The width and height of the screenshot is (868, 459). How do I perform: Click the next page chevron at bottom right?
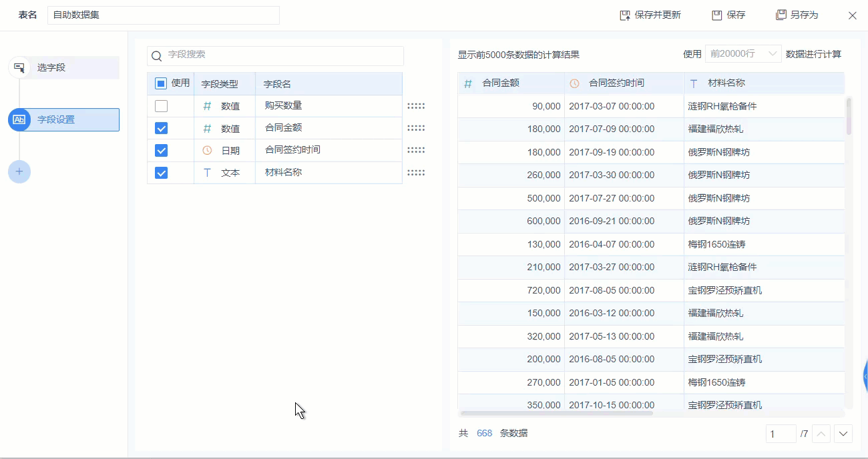[843, 434]
